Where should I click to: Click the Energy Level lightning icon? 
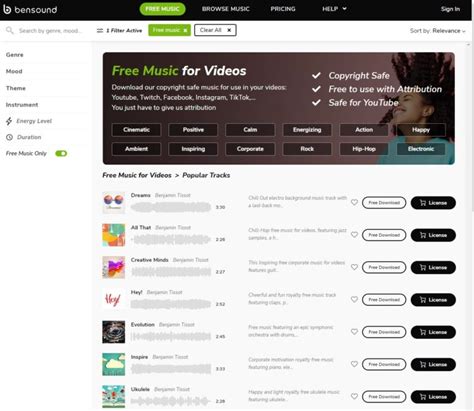pos(9,121)
